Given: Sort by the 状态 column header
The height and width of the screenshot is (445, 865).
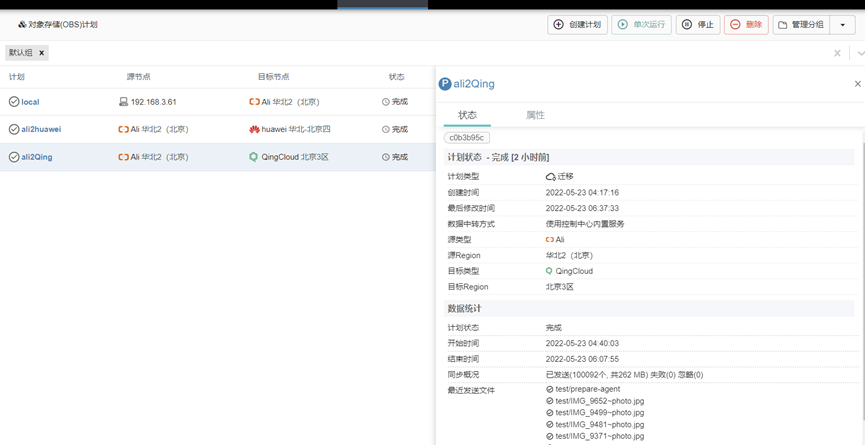Looking at the screenshot, I should click(x=397, y=77).
